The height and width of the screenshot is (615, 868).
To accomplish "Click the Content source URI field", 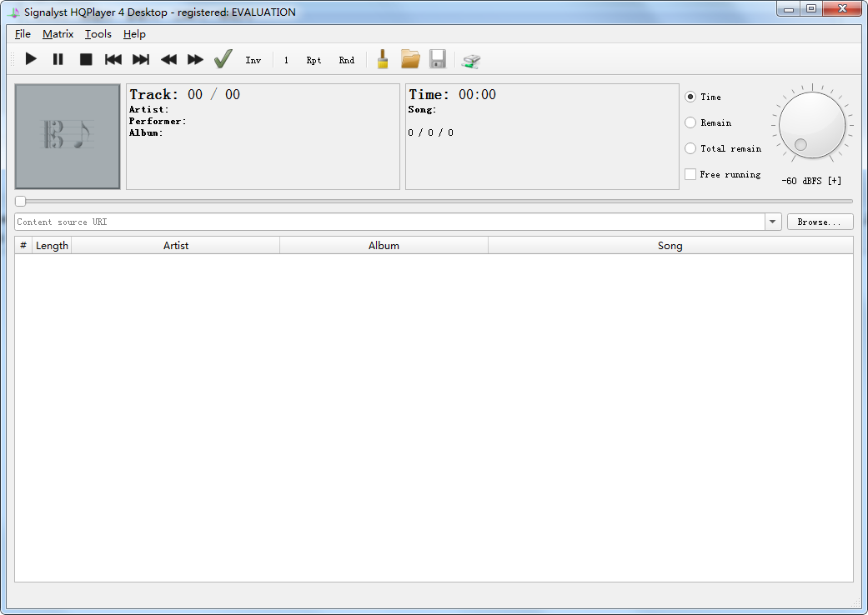I will tap(389, 222).
